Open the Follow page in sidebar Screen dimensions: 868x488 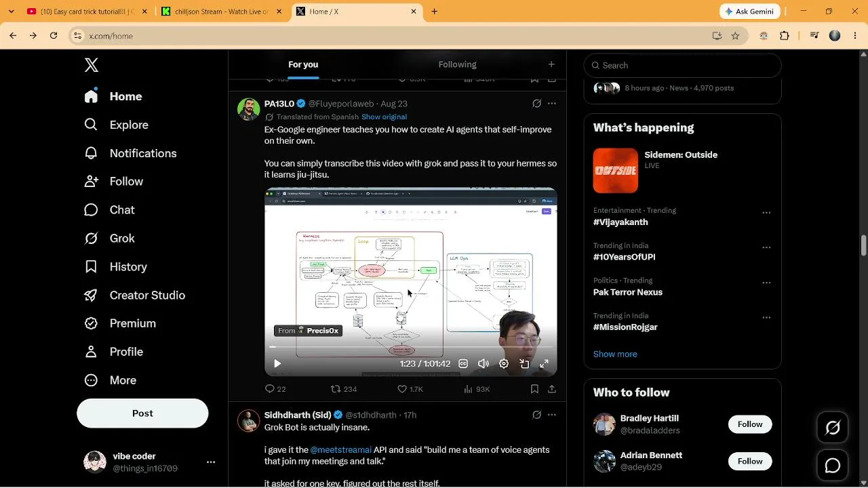(x=113, y=182)
